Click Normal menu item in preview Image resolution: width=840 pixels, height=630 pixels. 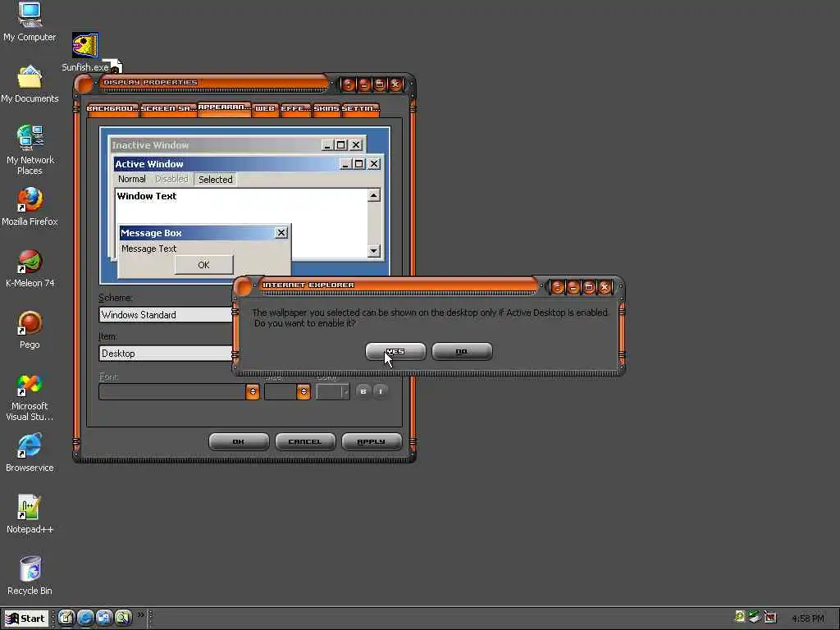pyautogui.click(x=132, y=179)
